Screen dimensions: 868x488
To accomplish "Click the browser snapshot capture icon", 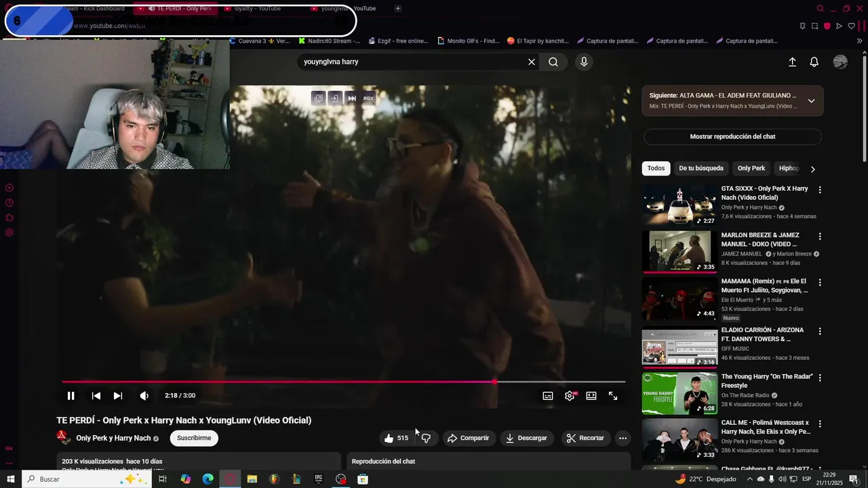I will [814, 26].
